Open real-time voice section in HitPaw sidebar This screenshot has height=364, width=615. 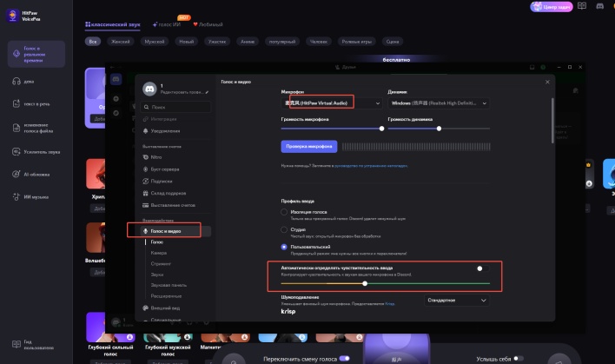(x=36, y=54)
